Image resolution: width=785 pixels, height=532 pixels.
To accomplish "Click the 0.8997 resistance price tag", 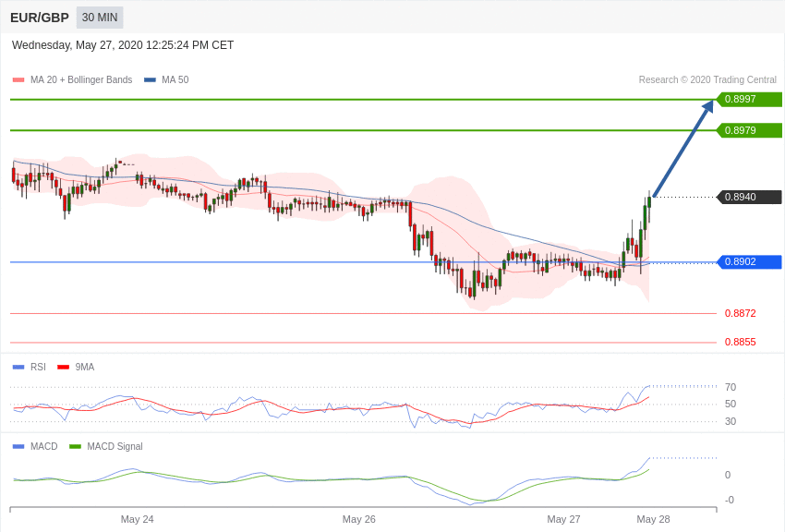I will coord(749,99).
